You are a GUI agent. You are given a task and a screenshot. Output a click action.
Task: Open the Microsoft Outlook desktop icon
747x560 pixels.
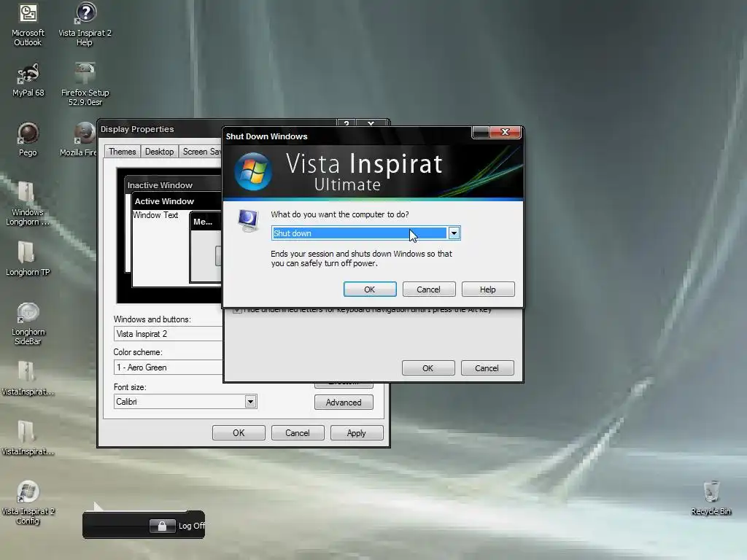pos(28,25)
